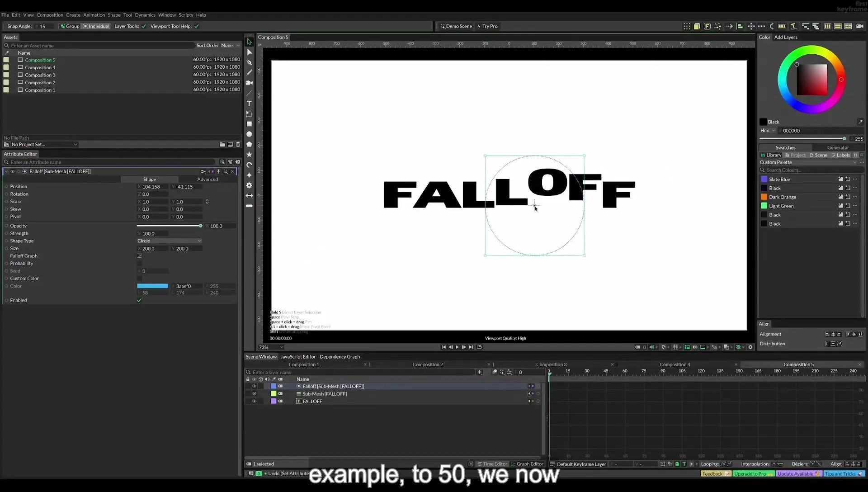Select the Pen tool
Image resolution: width=868 pixels, height=492 pixels.
[x=249, y=62]
